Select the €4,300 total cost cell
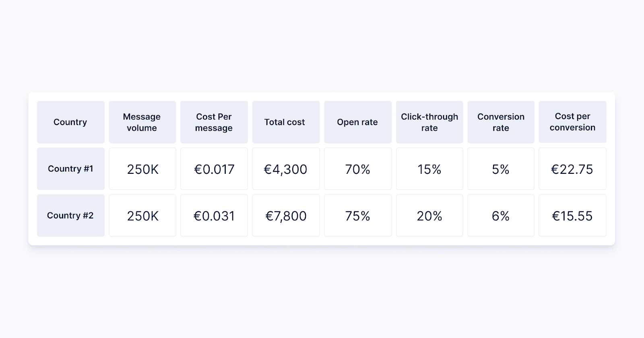This screenshot has width=644, height=338. pos(285,169)
